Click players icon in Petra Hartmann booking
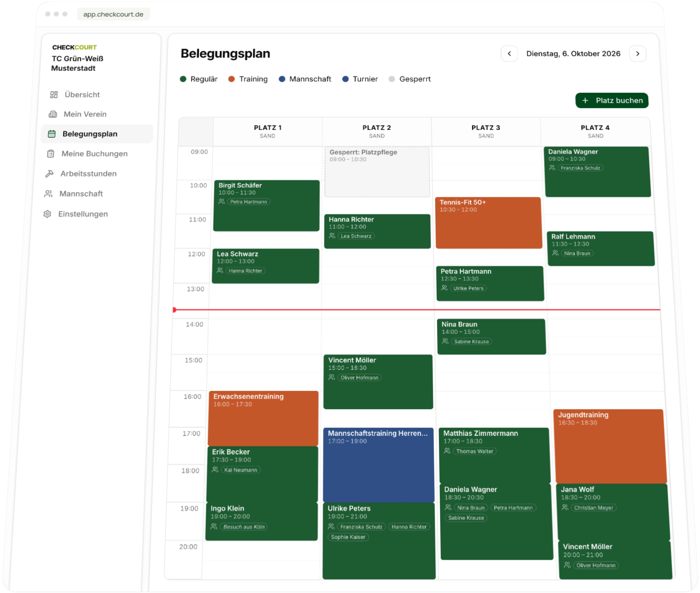The width and height of the screenshot is (700, 593). click(444, 288)
